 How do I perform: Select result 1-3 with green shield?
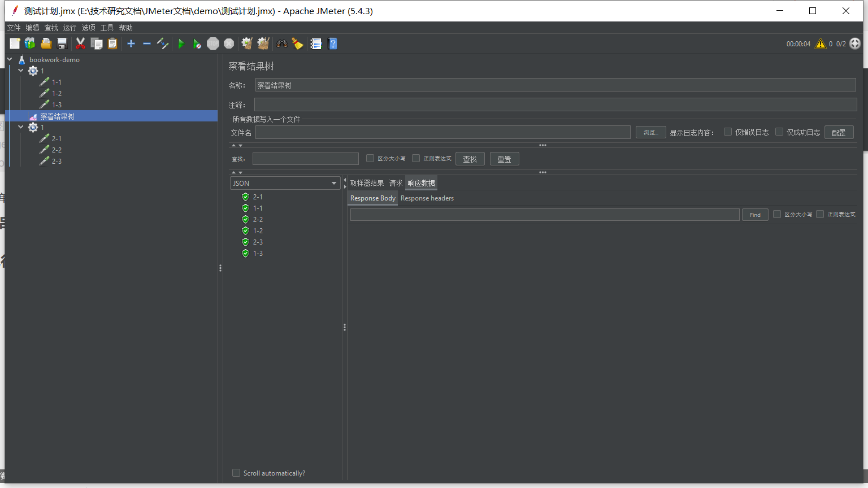pos(253,253)
